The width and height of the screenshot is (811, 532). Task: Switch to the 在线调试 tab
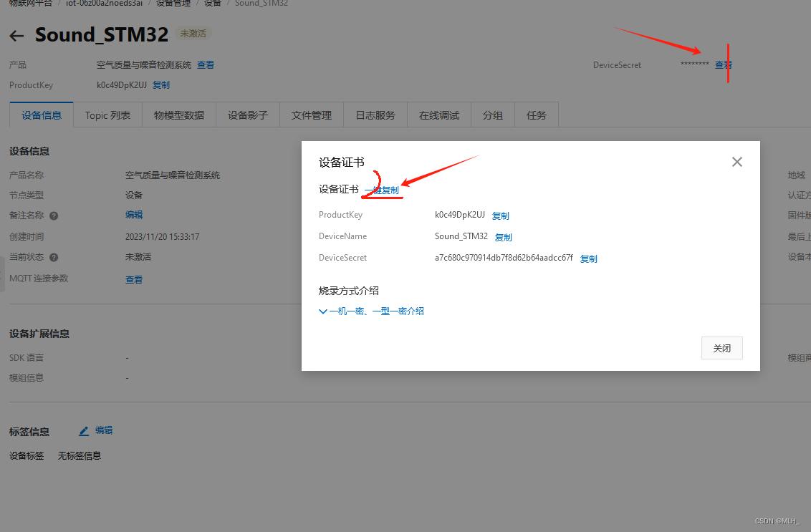[x=439, y=115]
